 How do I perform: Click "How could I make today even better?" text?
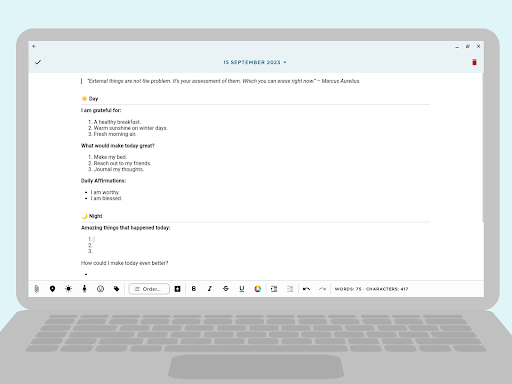click(x=124, y=263)
